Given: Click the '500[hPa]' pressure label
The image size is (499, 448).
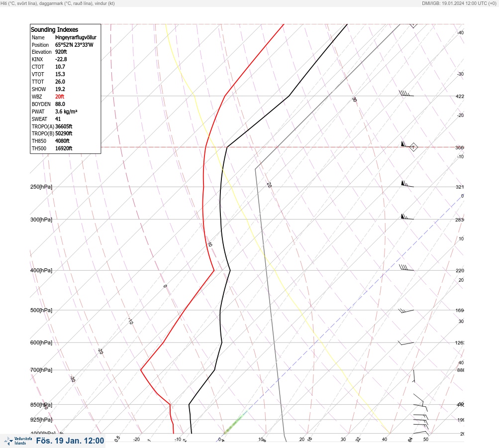Looking at the screenshot, I should (41, 310).
